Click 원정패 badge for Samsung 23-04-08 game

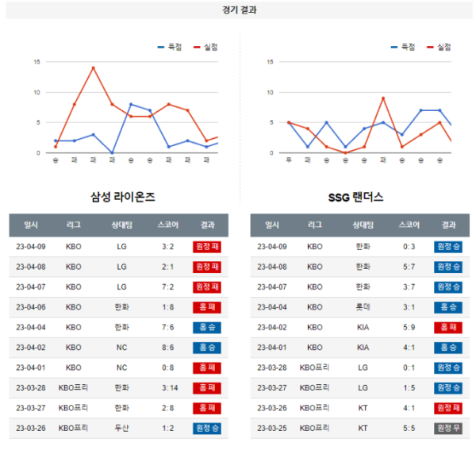point(207,267)
